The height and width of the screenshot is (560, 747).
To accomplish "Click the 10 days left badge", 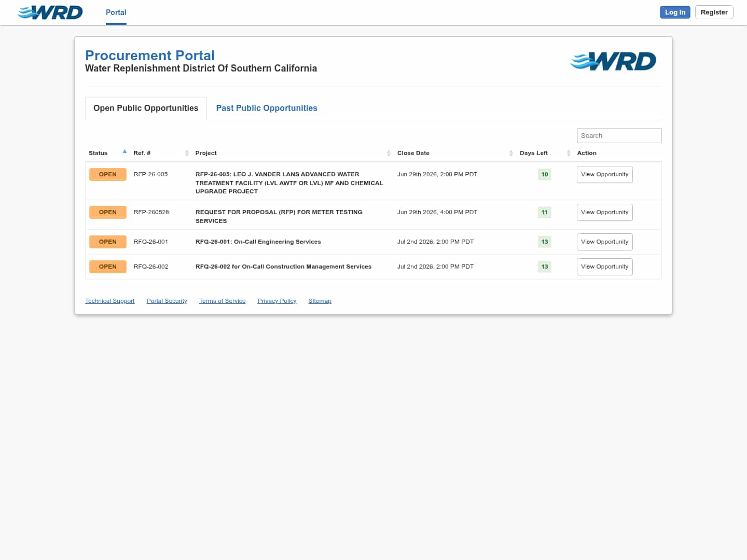I will [545, 174].
